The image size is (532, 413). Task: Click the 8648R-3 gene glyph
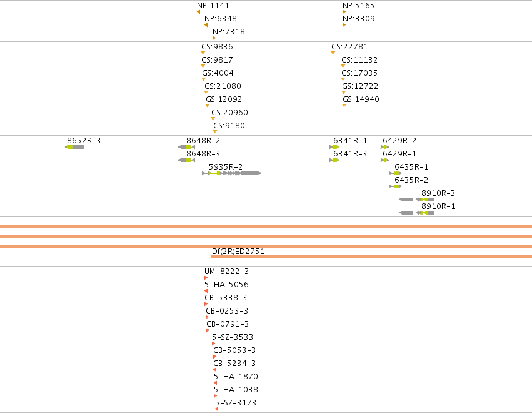(x=187, y=160)
